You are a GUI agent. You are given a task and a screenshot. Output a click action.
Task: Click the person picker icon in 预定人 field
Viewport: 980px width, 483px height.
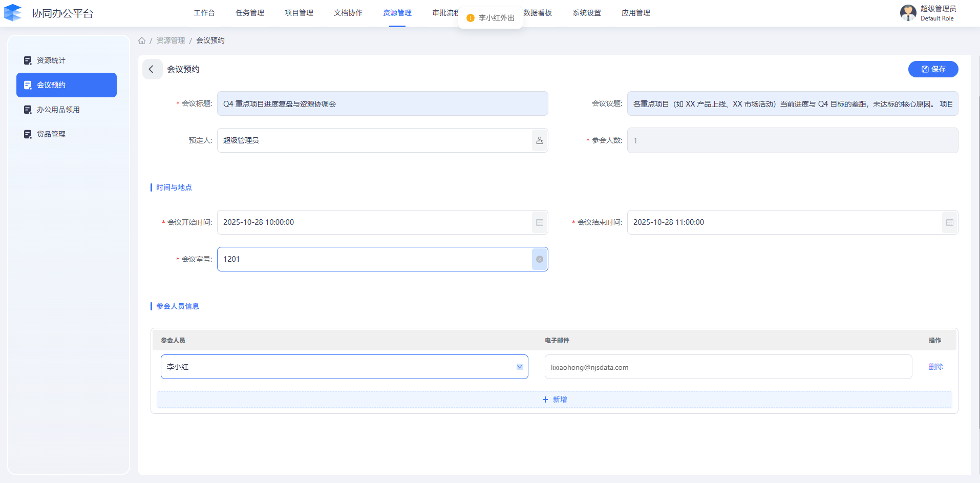coord(539,140)
